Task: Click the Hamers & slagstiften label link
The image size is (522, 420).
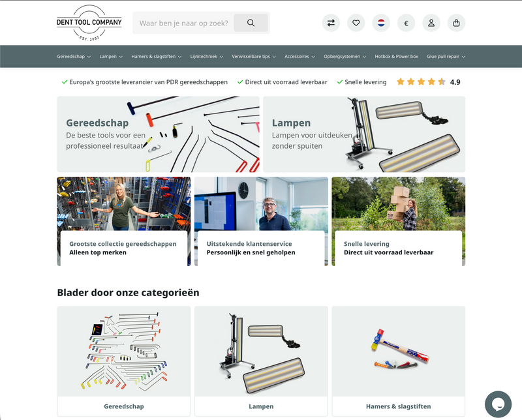Action: [x=399, y=406]
